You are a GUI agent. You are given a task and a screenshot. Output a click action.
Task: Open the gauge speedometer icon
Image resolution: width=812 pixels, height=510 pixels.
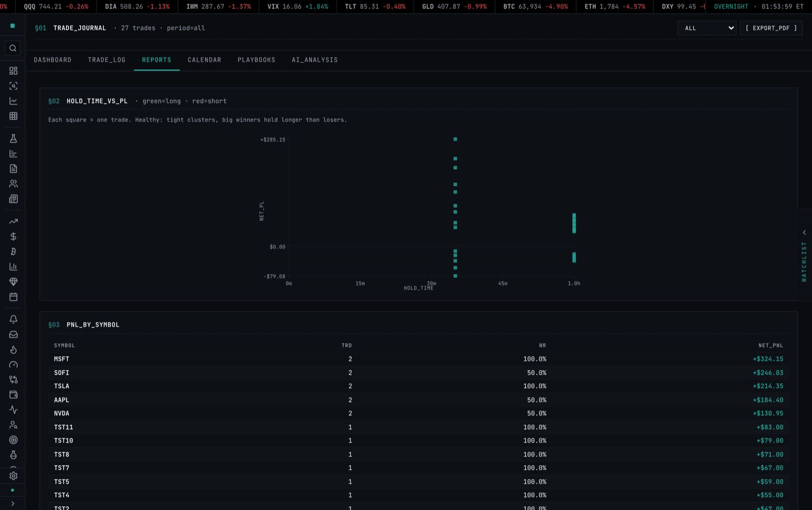pyautogui.click(x=13, y=364)
